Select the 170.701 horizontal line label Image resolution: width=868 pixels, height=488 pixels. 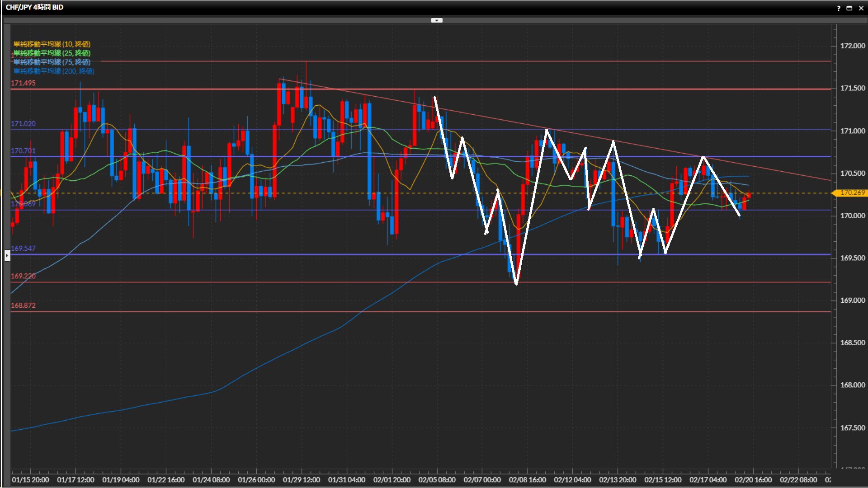click(x=23, y=151)
